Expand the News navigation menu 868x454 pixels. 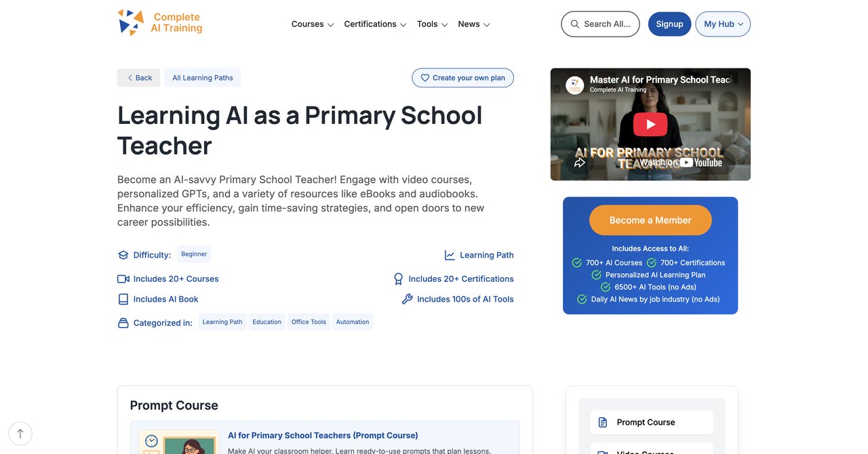click(474, 24)
